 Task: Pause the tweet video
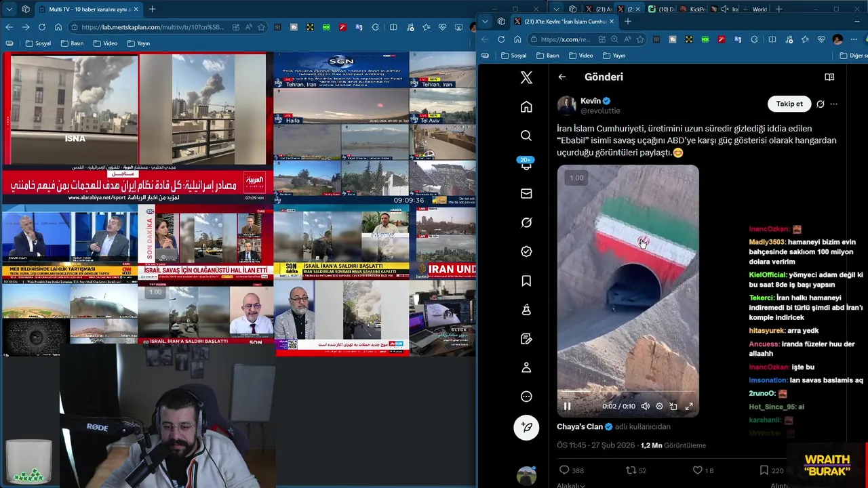tap(568, 407)
